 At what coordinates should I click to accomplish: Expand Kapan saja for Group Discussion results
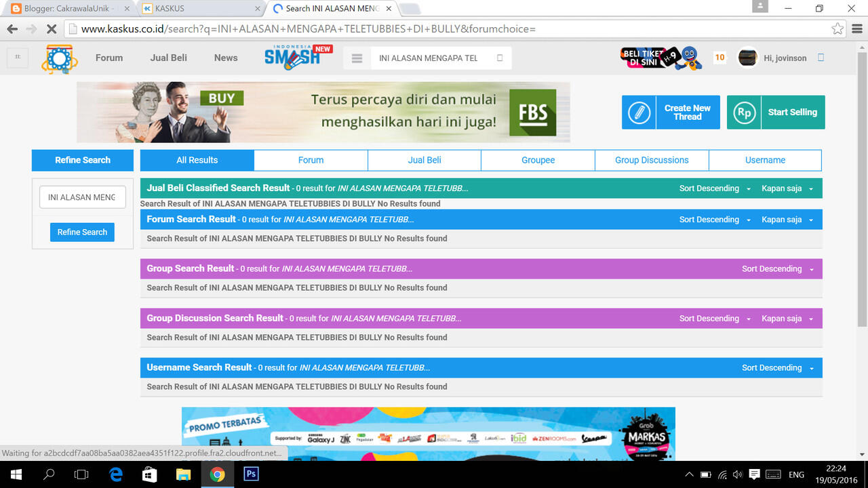click(x=787, y=319)
